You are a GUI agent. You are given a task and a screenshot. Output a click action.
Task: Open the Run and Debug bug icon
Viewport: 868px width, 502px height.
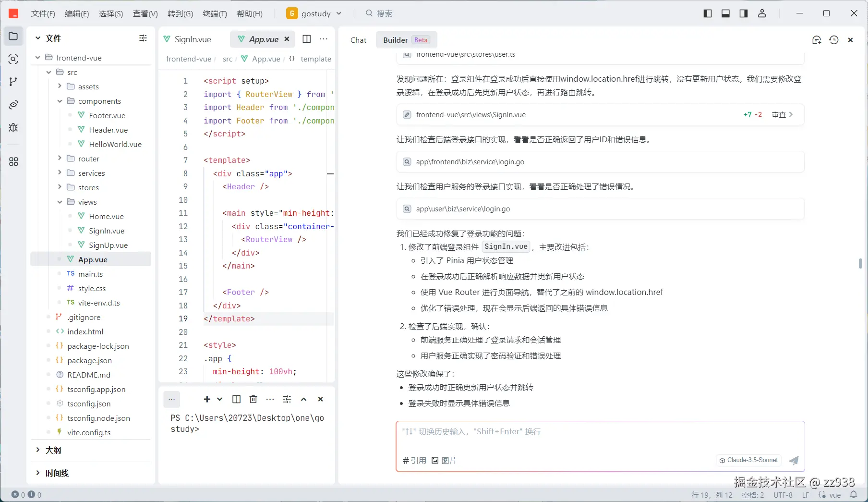[13, 127]
